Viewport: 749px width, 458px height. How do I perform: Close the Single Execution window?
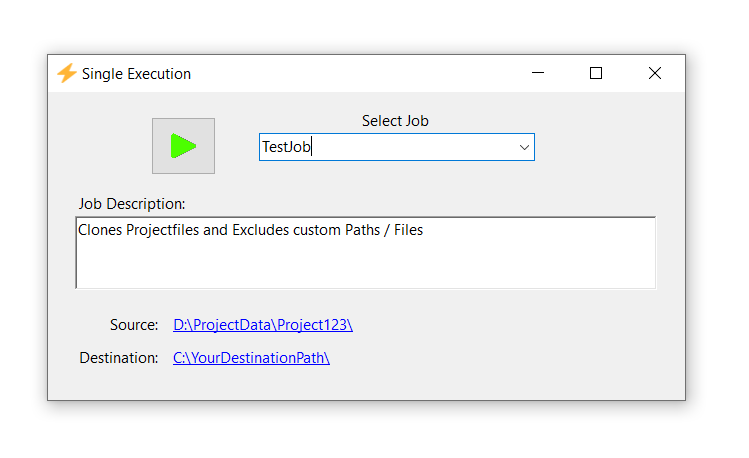pos(654,73)
